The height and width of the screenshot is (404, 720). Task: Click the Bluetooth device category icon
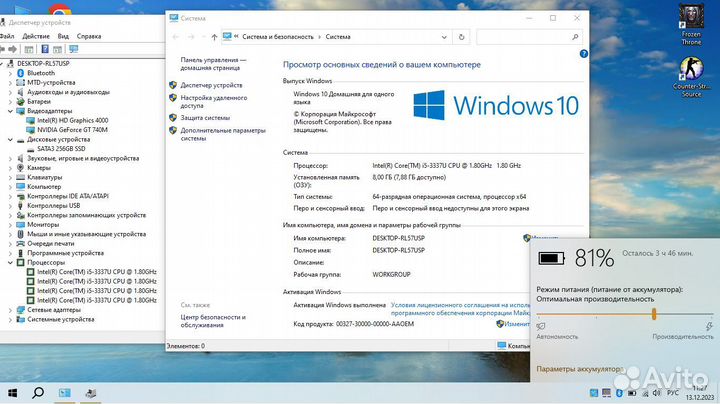coord(20,73)
